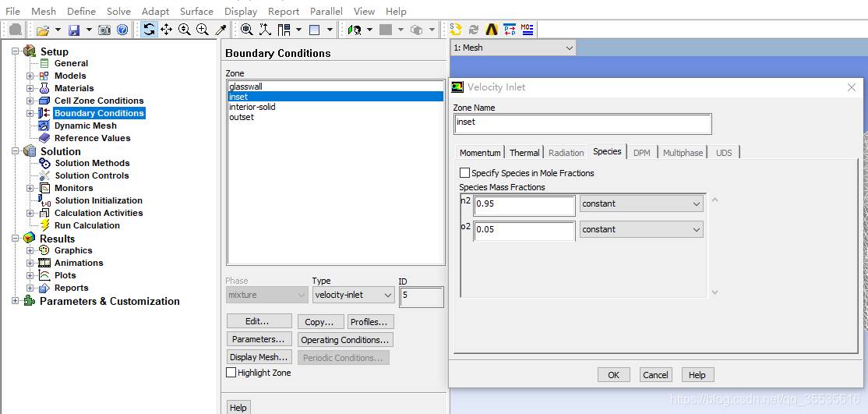Click the Profiles... button

point(370,322)
